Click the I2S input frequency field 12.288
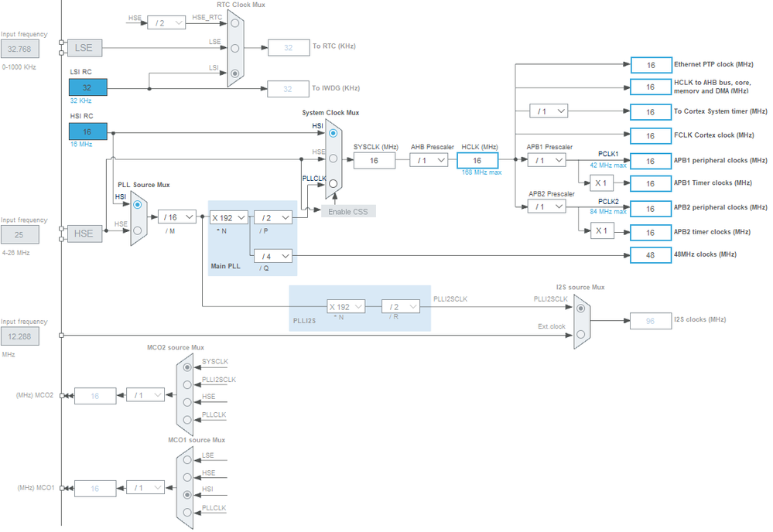The image size is (773, 532). click(x=19, y=336)
